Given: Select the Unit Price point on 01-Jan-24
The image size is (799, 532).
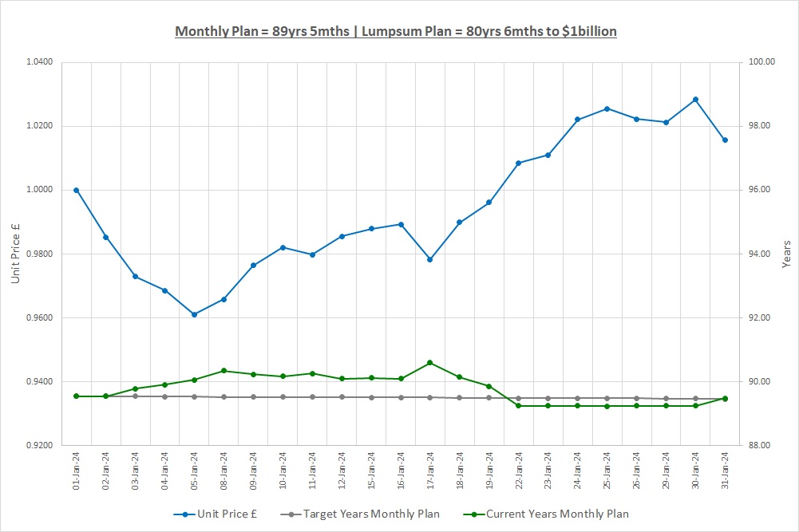Looking at the screenshot, I should (x=77, y=191).
